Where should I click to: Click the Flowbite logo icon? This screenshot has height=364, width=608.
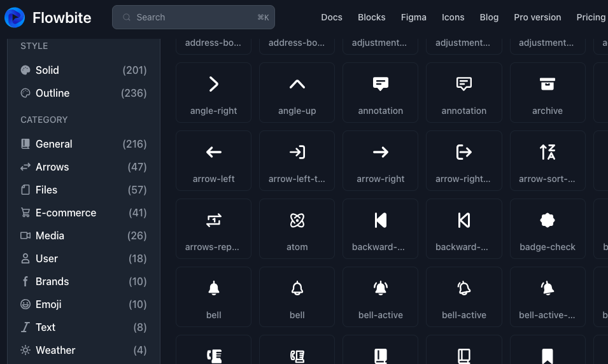tap(15, 18)
